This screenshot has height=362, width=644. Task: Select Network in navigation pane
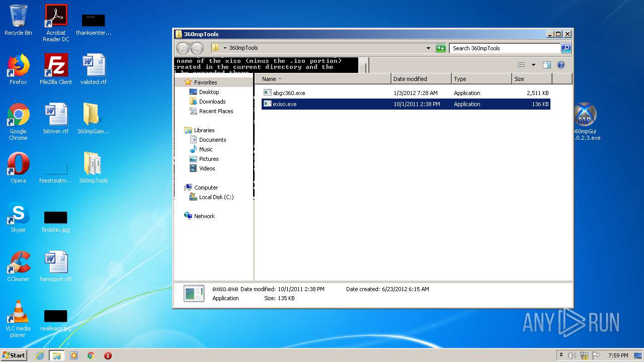(x=204, y=216)
